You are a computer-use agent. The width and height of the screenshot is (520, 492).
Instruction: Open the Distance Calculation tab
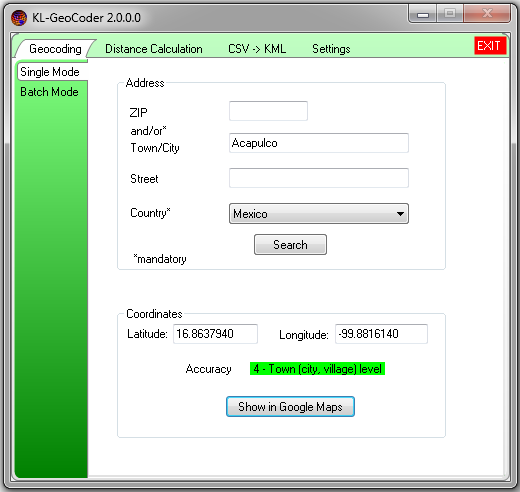point(154,49)
